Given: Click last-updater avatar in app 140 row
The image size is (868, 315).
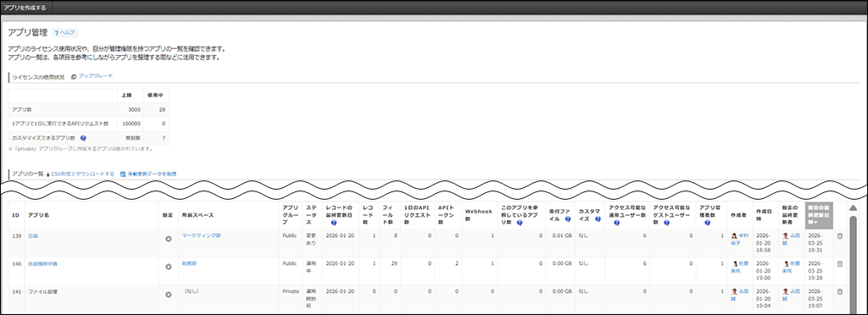Looking at the screenshot, I should pyautogui.click(x=785, y=264).
